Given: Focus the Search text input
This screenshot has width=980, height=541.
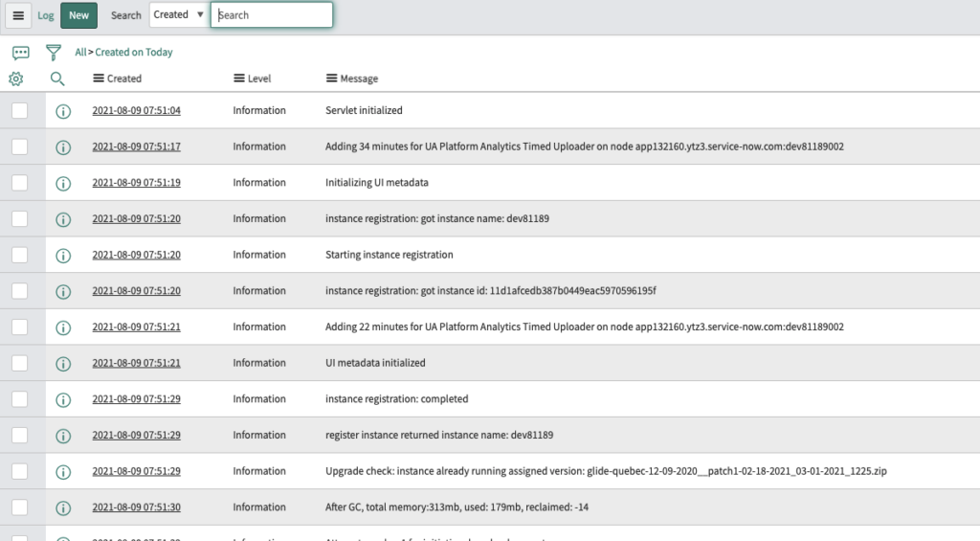Looking at the screenshot, I should tap(272, 15).
